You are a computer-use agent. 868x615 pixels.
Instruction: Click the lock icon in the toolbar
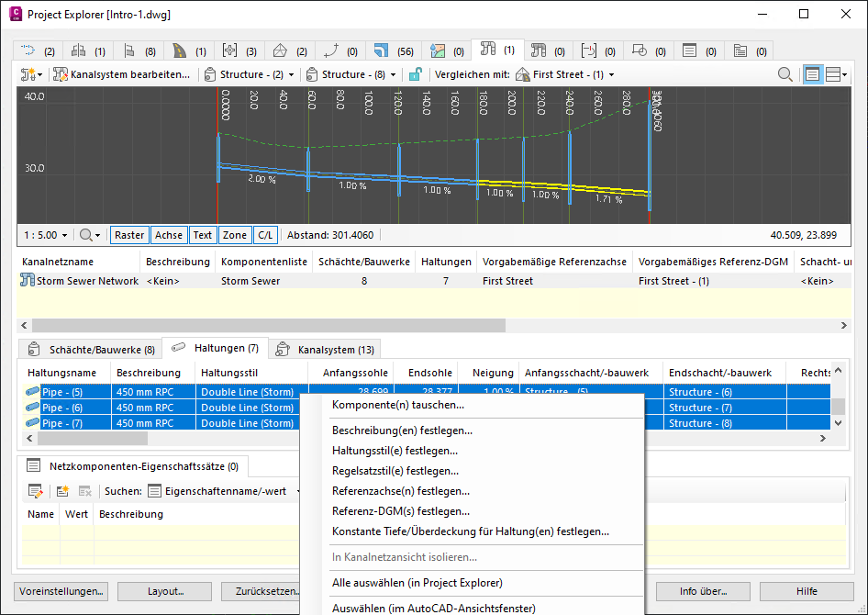pos(415,74)
